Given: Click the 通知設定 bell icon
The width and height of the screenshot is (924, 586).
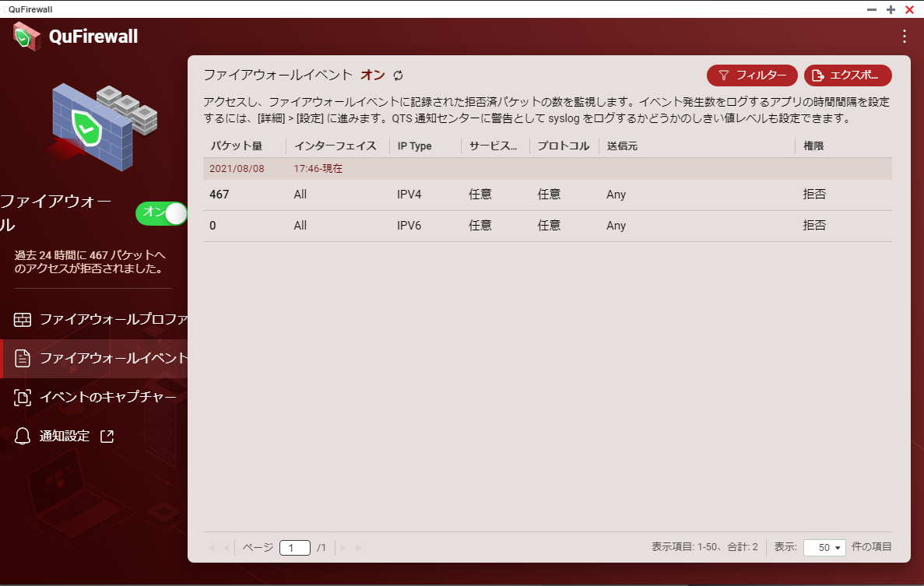Looking at the screenshot, I should 23,437.
